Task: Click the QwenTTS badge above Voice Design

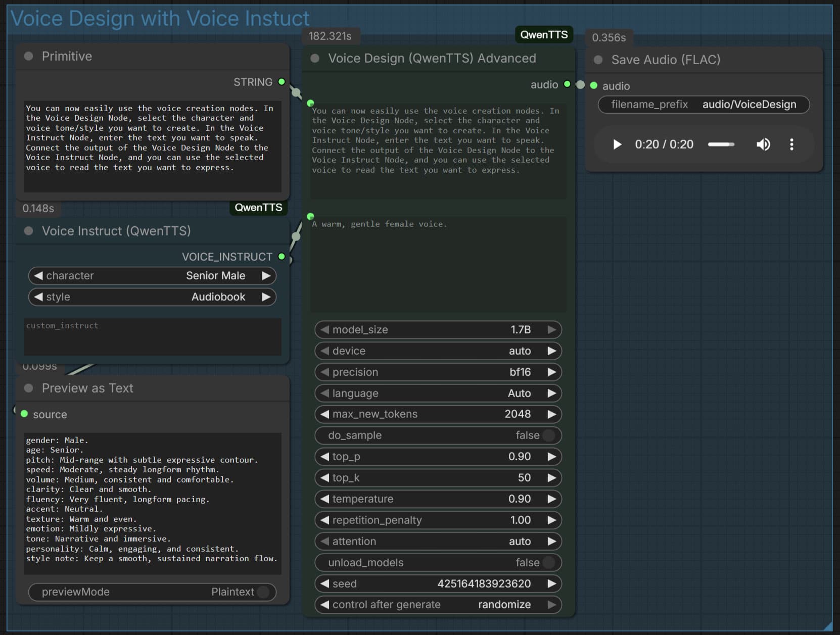Action: pos(544,34)
